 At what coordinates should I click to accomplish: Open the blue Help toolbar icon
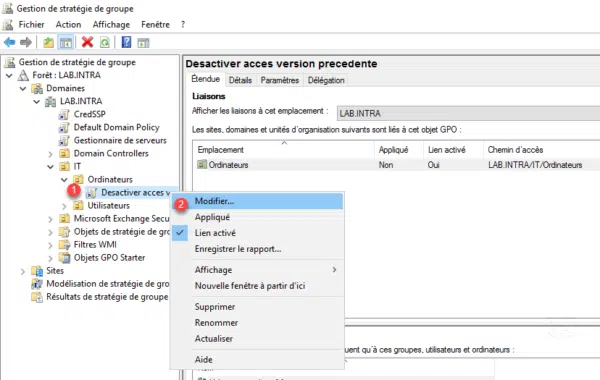[x=126, y=42]
